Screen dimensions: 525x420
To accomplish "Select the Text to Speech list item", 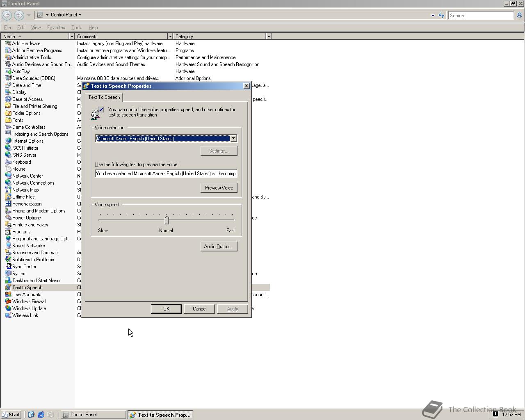I will coord(27,288).
